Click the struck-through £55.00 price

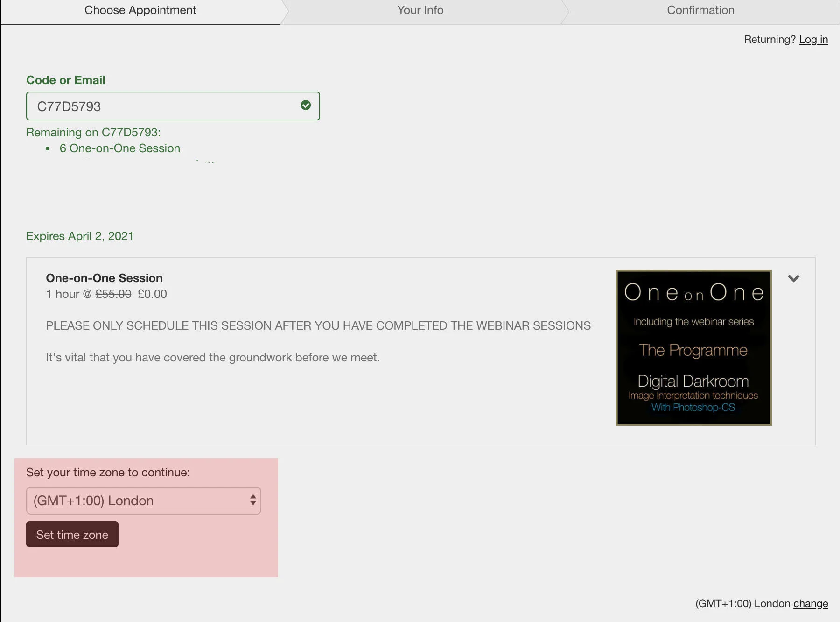[113, 294]
